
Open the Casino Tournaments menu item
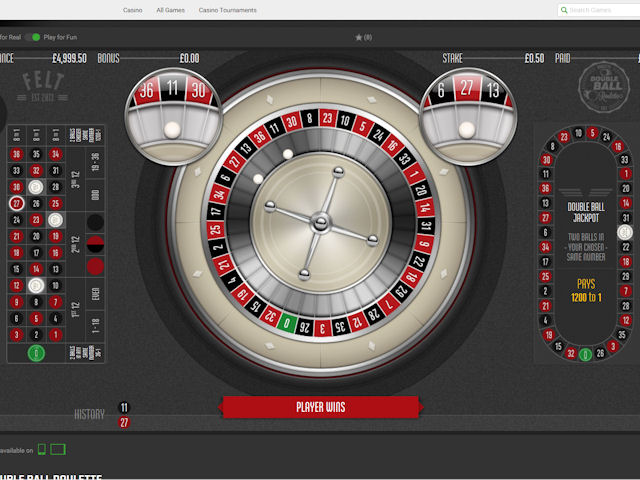click(x=227, y=10)
